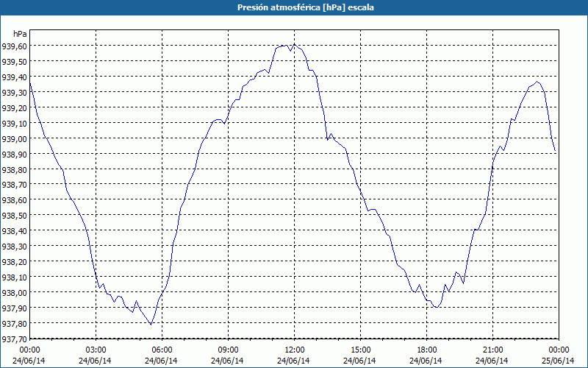
Task: Click the 938,60 y-axis value
Action: pos(14,199)
